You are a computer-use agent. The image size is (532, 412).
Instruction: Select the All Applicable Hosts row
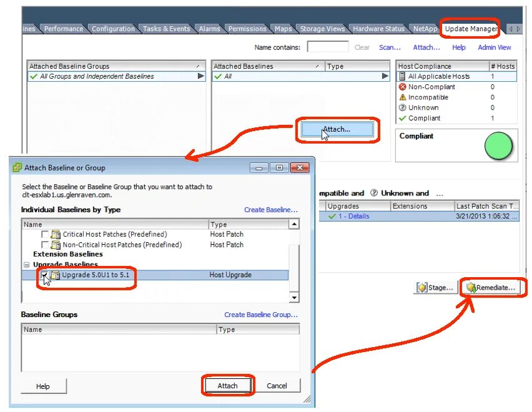[x=456, y=76]
